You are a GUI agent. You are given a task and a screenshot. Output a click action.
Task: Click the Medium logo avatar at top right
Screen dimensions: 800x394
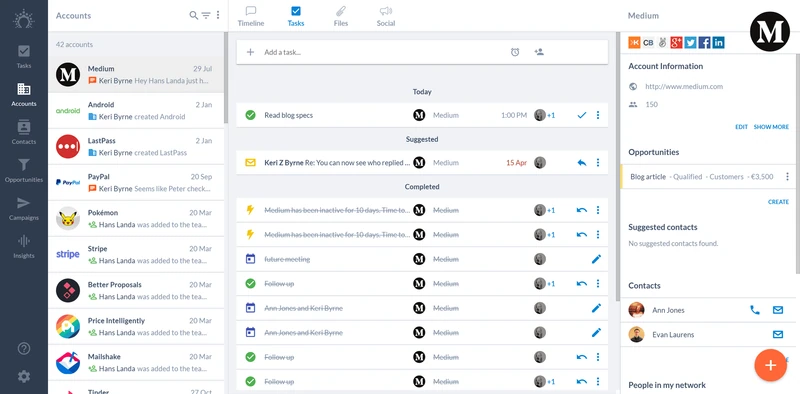click(769, 32)
